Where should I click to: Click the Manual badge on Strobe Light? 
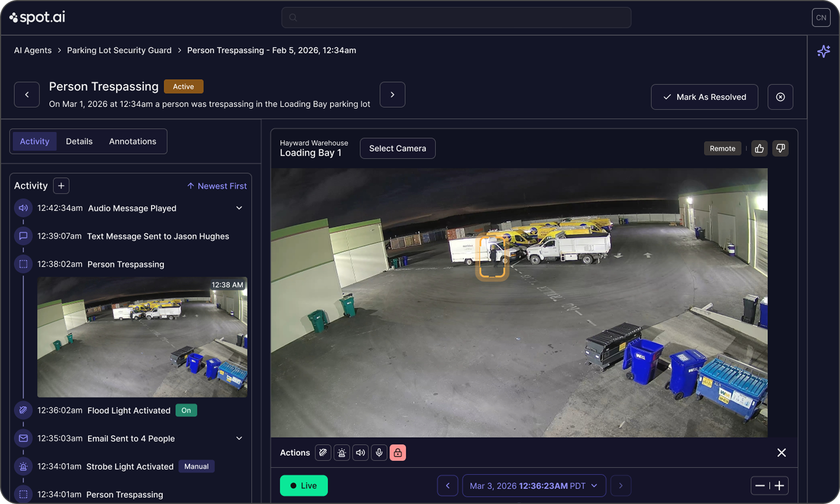(x=197, y=466)
